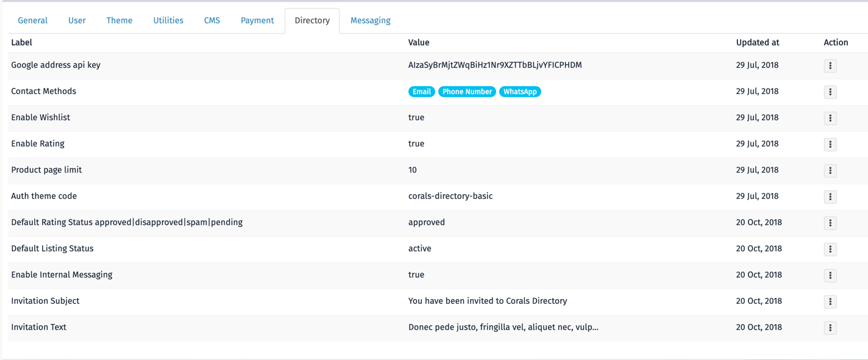Switch to the Messaging tab

click(370, 21)
